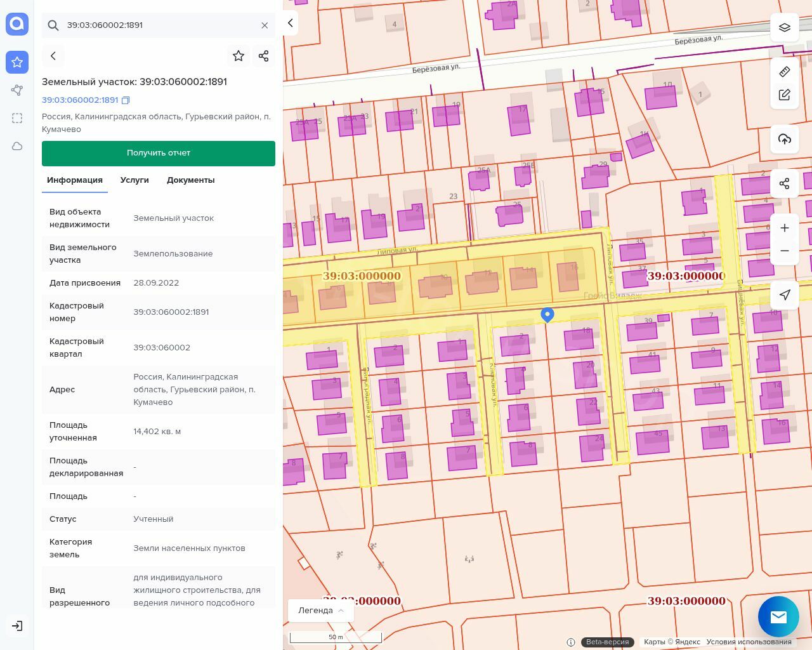Open the map layers panel

click(x=785, y=27)
